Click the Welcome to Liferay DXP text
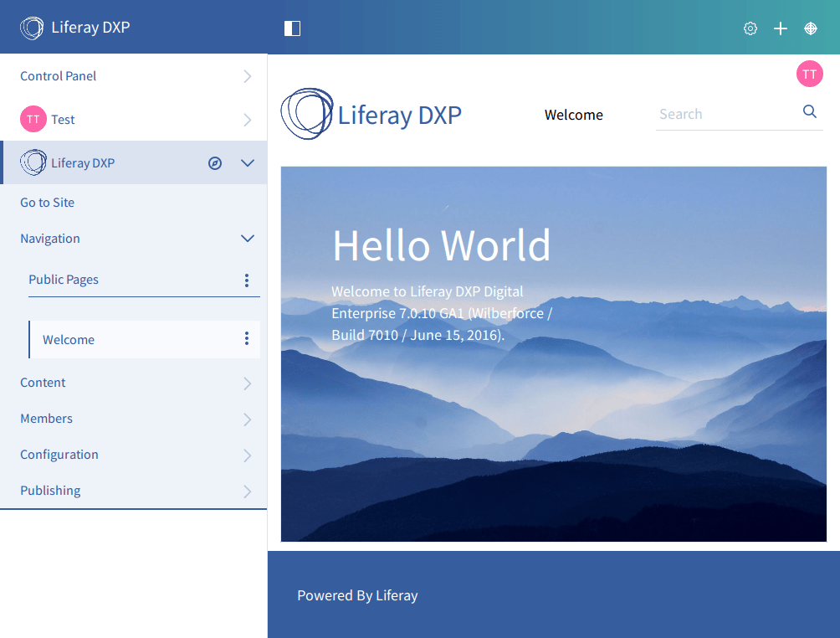 442,313
